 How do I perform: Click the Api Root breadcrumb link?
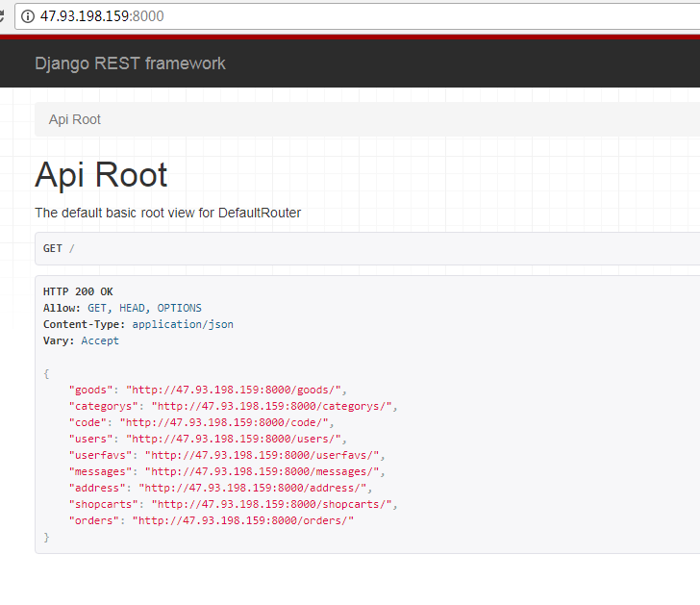point(75,119)
